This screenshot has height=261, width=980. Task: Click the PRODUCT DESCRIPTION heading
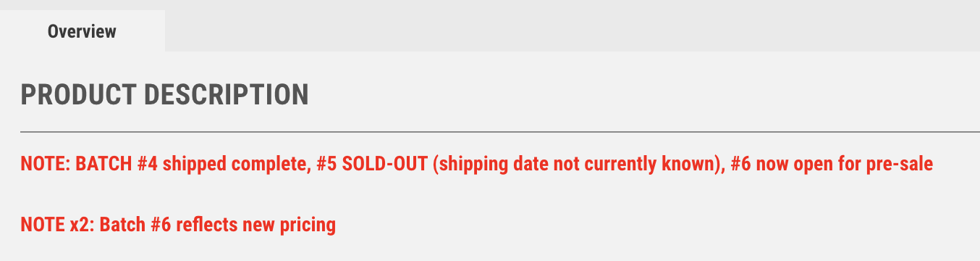pos(164,95)
